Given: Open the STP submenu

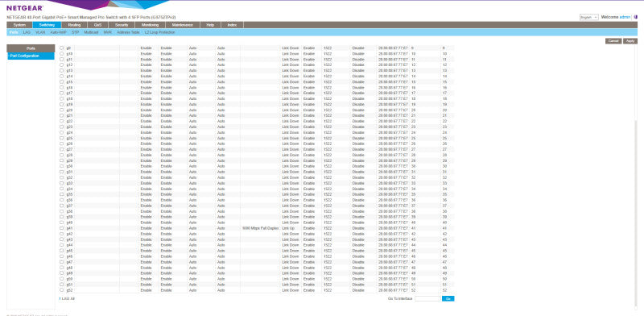Looking at the screenshot, I should tap(75, 32).
